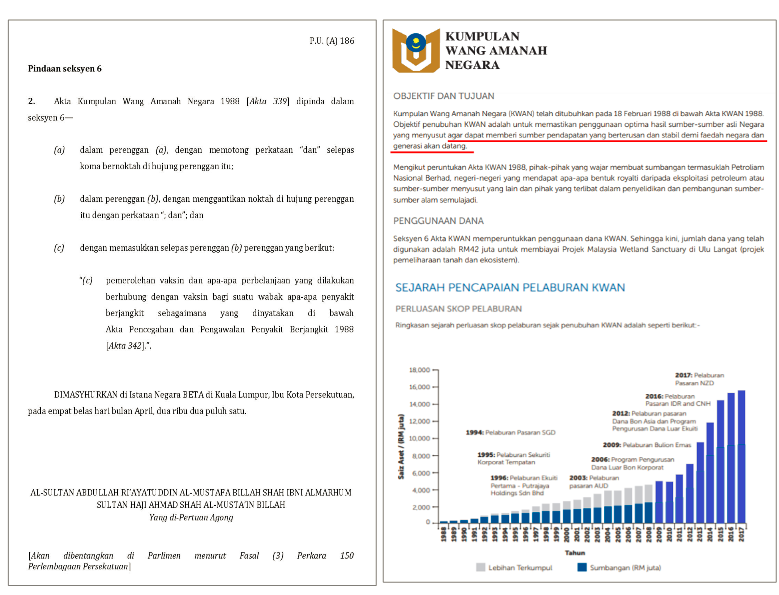Click the '2012: Pelaburan pasaran Dana Bon Asia' annotation
The image size is (779, 595).
[x=655, y=421]
